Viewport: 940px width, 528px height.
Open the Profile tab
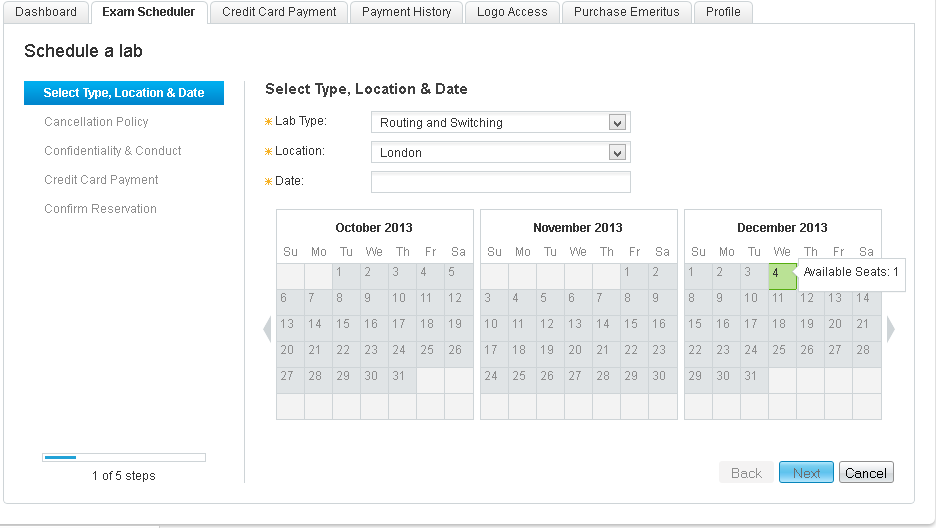point(723,12)
